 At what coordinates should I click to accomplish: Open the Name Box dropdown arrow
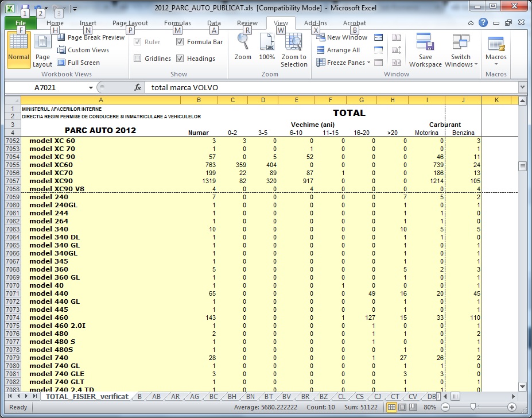click(91, 88)
